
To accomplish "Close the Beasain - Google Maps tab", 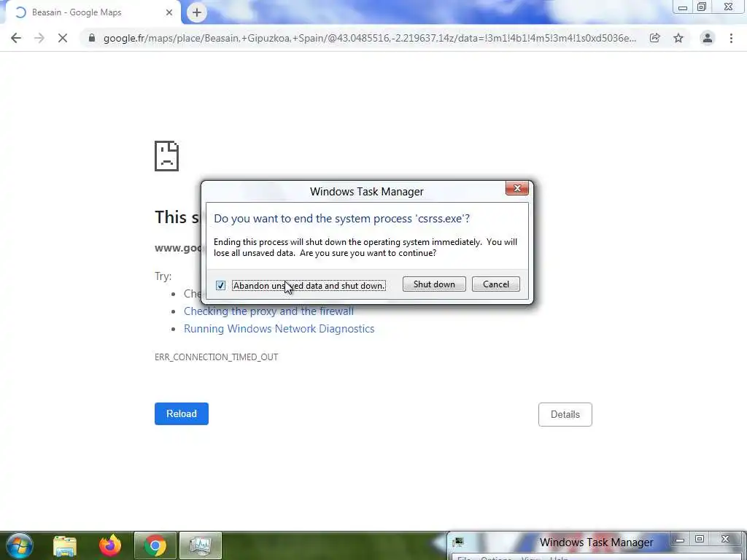I will (x=169, y=13).
